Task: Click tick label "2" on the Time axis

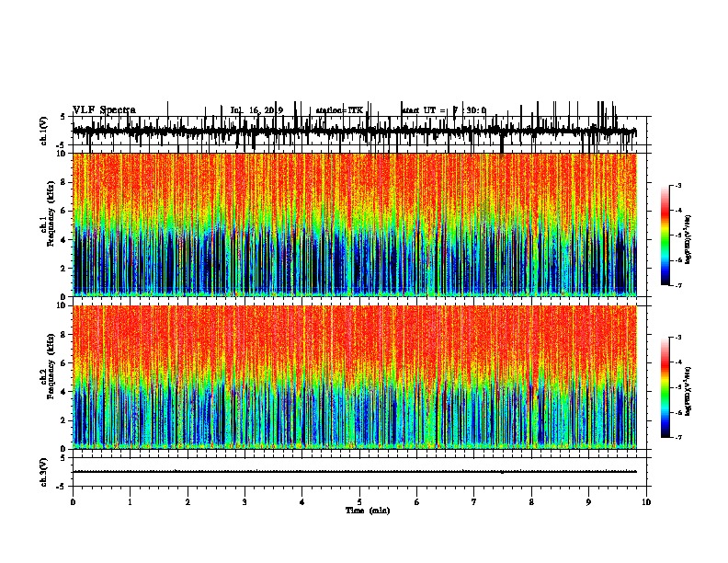Action: 188,502
